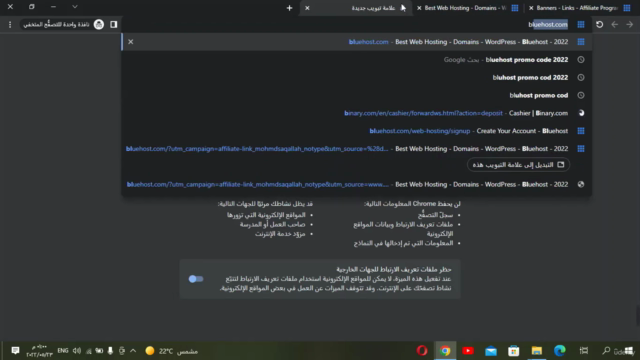Viewport: 640px width, 360px height.
Task: Open Opera browser from taskbar
Action: coord(422,351)
